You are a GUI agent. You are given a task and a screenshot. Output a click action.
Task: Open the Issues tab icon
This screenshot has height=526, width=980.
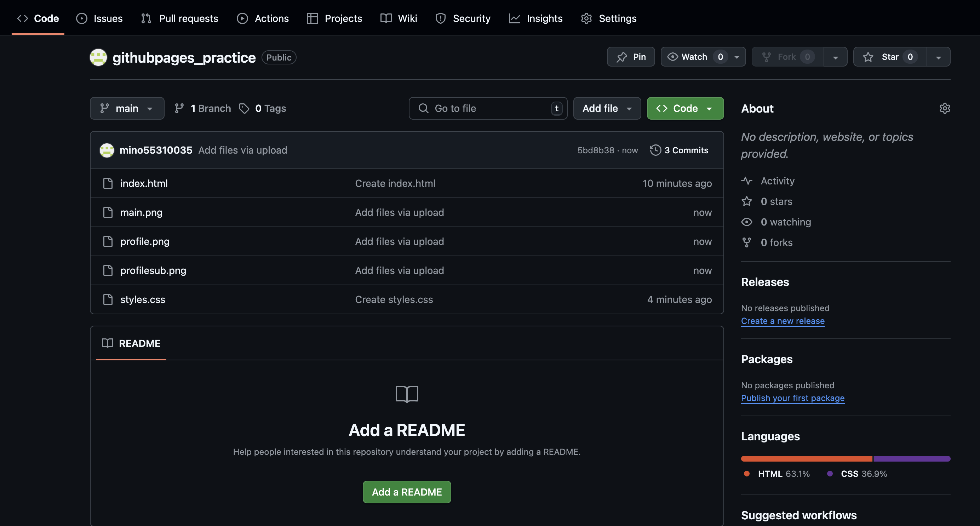pyautogui.click(x=81, y=18)
